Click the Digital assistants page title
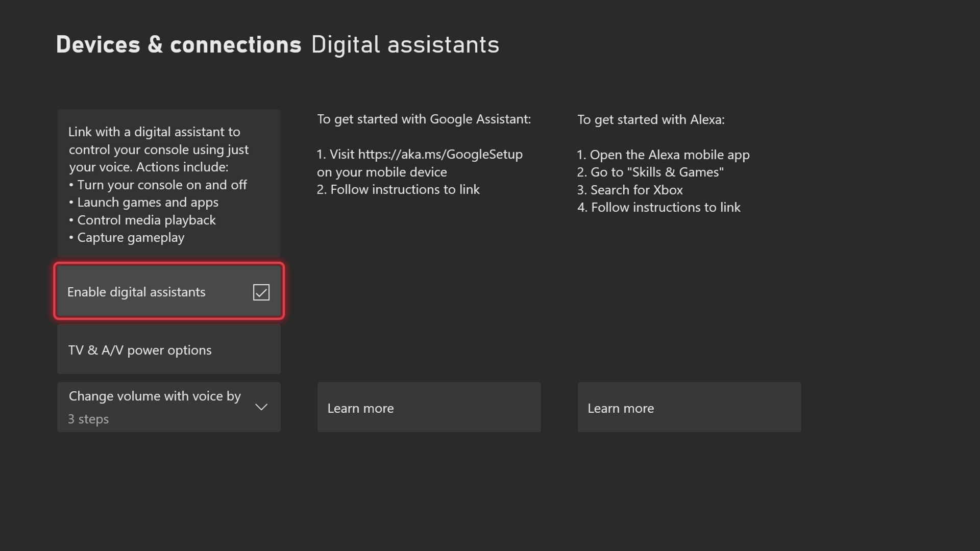 tap(405, 45)
